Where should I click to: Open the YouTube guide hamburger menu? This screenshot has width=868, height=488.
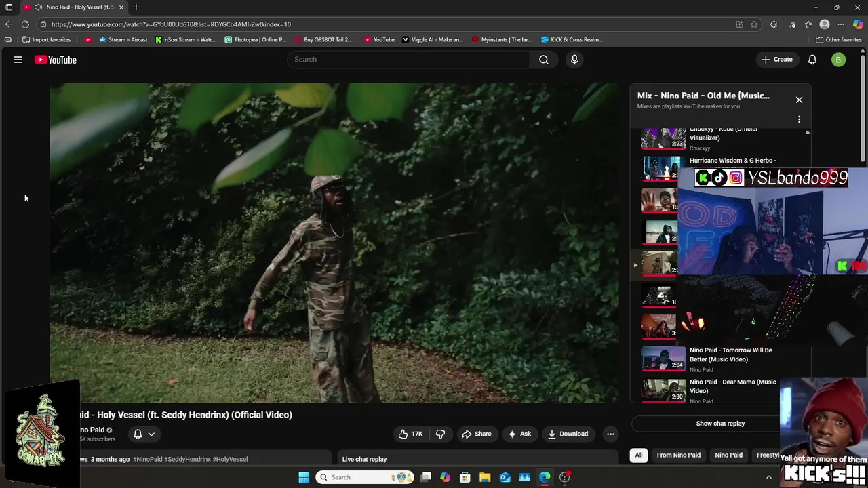click(x=18, y=60)
